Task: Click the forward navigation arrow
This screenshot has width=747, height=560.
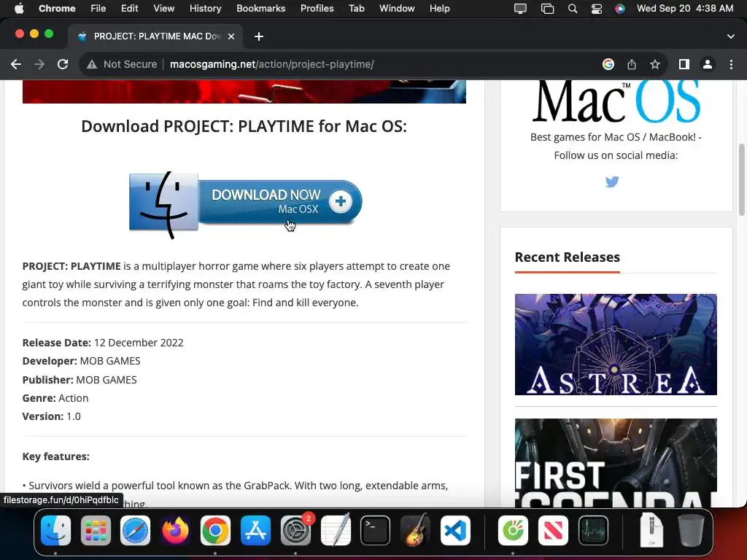Action: point(39,64)
